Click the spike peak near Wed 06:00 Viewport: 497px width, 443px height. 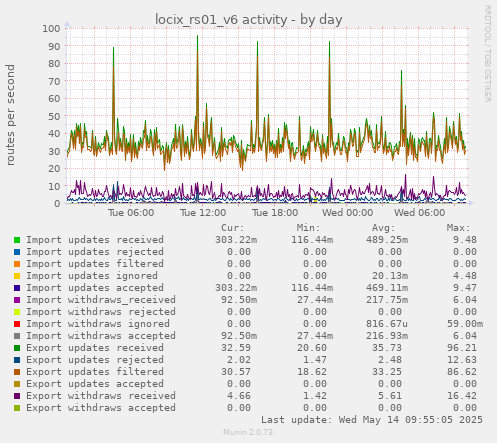point(401,71)
